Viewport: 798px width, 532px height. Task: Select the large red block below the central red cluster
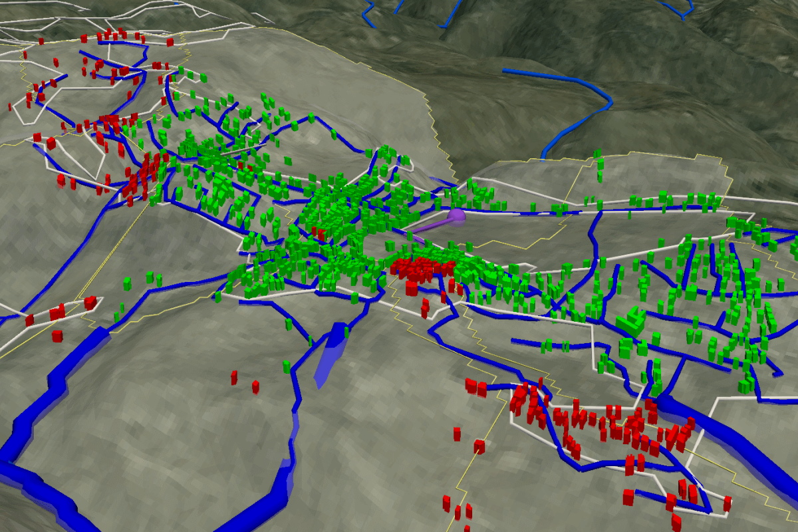[412, 288]
